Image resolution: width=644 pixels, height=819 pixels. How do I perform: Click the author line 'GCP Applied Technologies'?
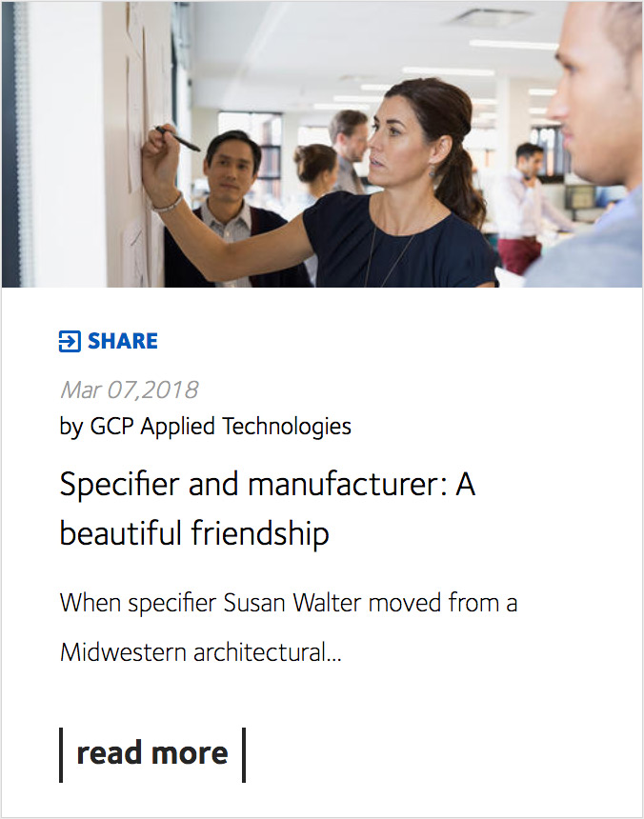pyautogui.click(x=220, y=426)
